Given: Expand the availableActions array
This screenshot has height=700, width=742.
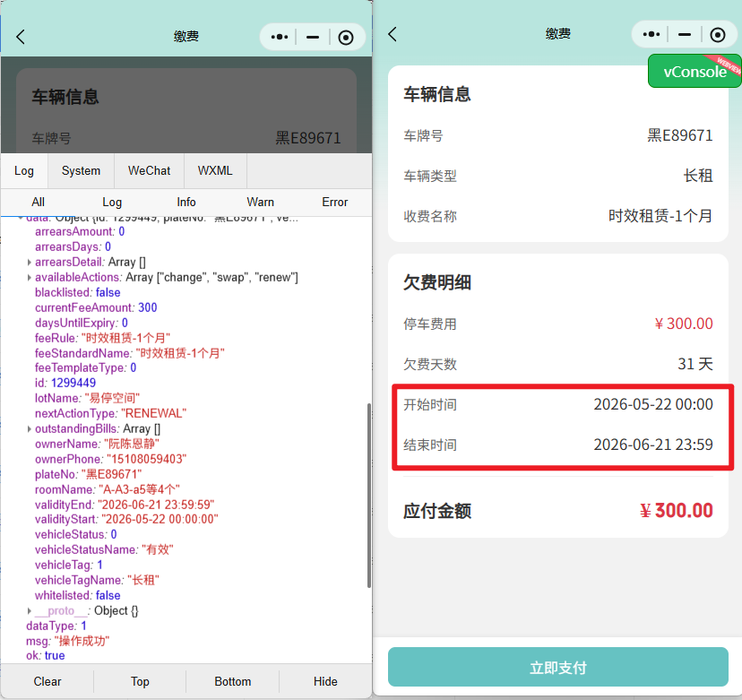Looking at the screenshot, I should pyautogui.click(x=30, y=277).
